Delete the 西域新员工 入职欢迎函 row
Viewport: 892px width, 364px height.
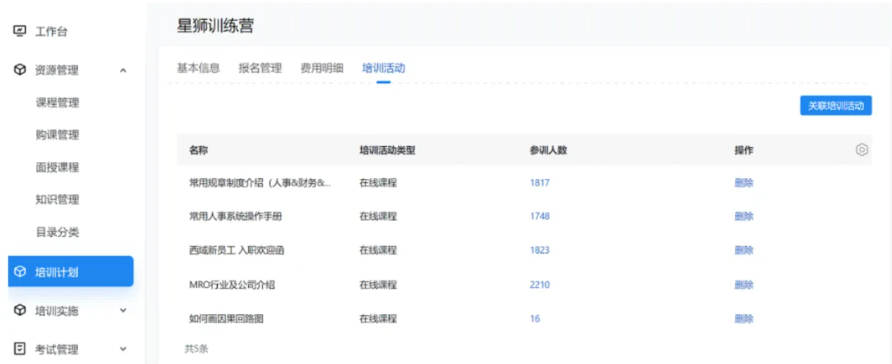[x=744, y=250]
